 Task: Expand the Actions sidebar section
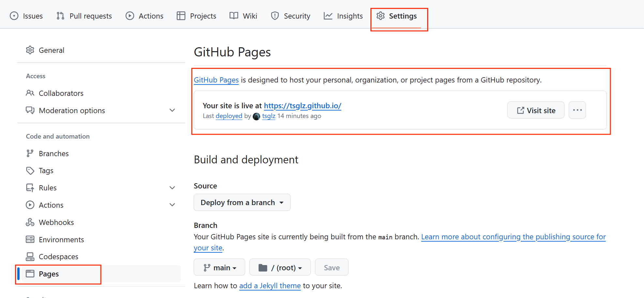pos(172,205)
